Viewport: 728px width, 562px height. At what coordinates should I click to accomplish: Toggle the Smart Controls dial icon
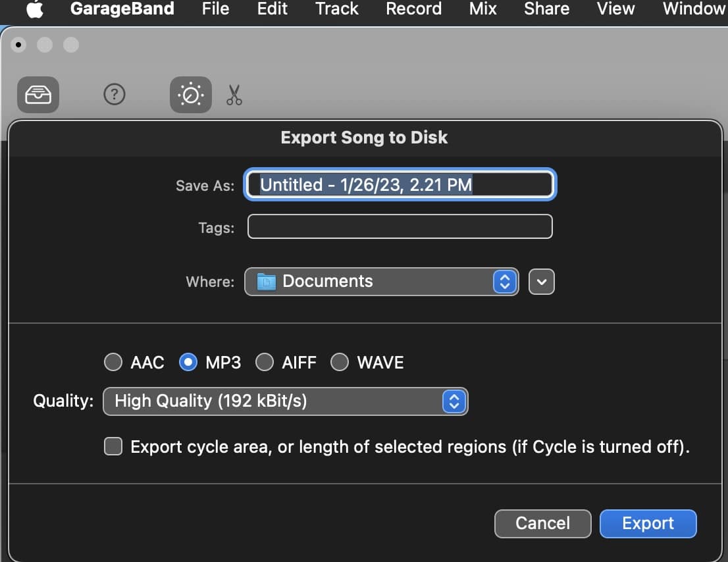[x=191, y=95]
